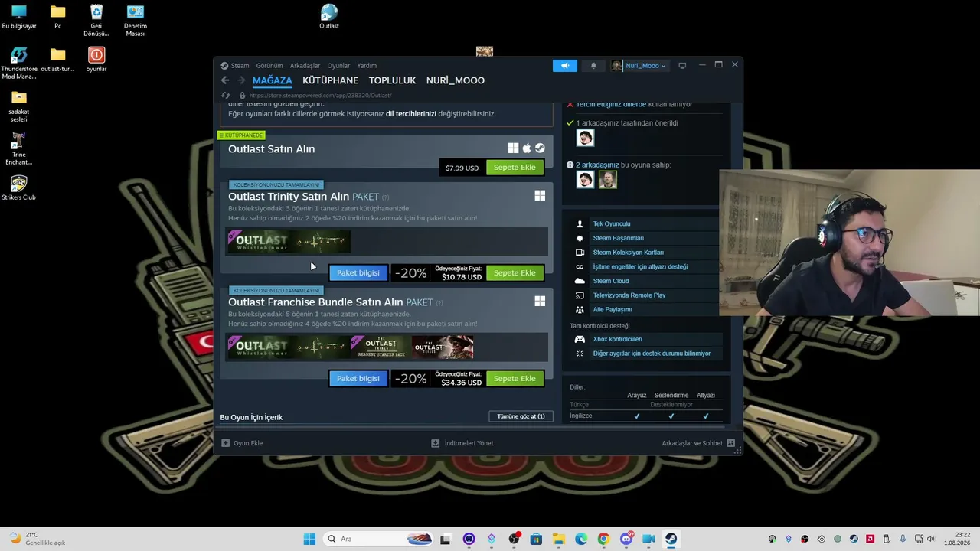Open the Windows Start menu

point(309,539)
